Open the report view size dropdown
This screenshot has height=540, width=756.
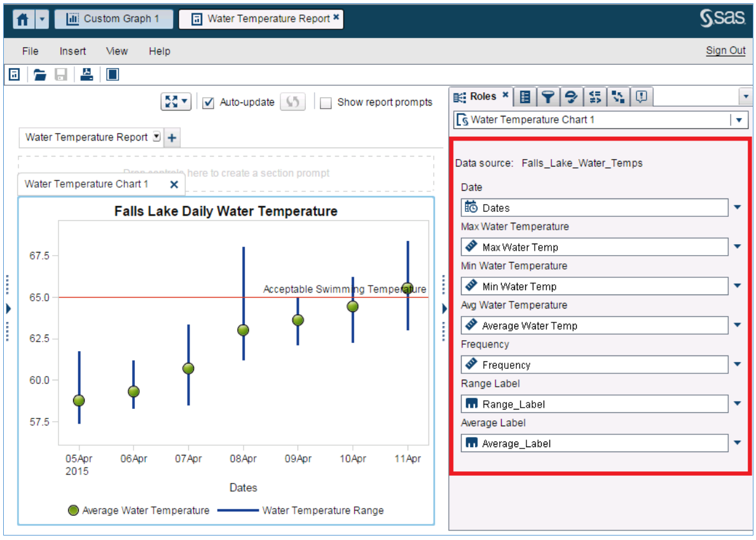click(x=176, y=102)
